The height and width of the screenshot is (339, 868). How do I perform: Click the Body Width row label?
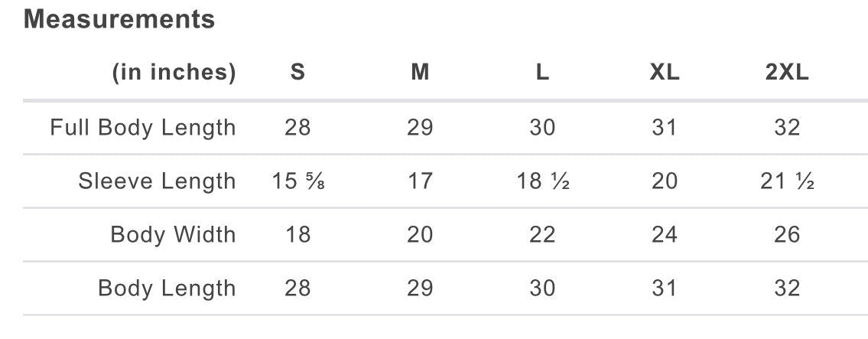tap(173, 234)
